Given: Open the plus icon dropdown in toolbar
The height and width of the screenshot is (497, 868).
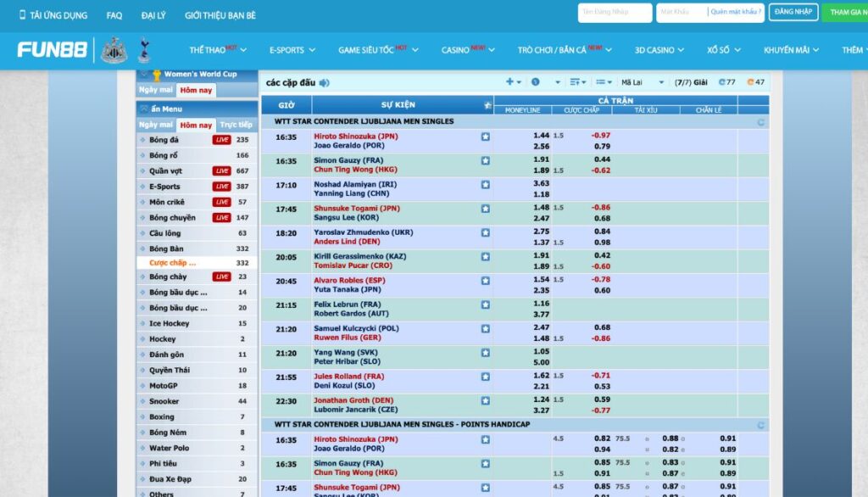Looking at the screenshot, I should click(513, 82).
